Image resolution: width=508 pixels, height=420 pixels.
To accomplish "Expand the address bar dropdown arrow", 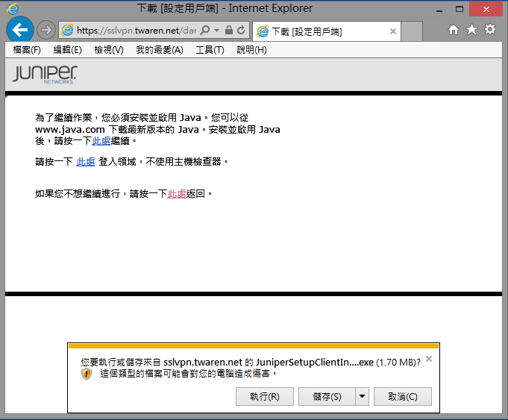I will pos(216,31).
